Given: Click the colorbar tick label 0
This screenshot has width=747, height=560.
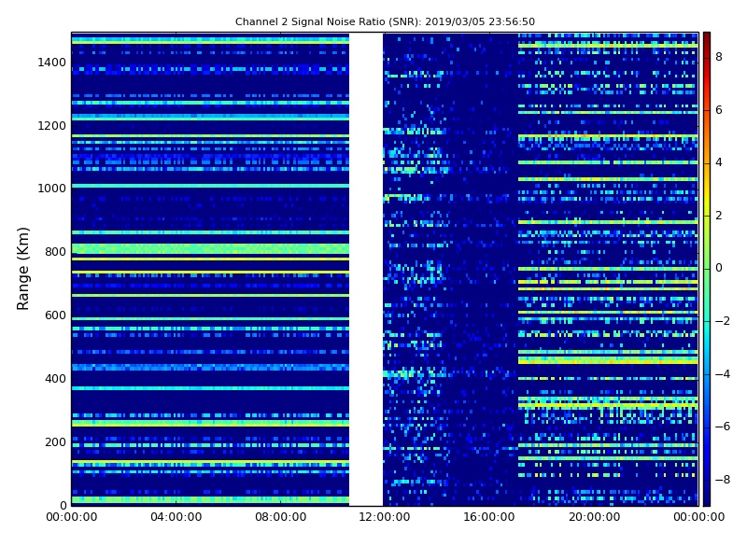Looking at the screenshot, I should pos(719,268).
